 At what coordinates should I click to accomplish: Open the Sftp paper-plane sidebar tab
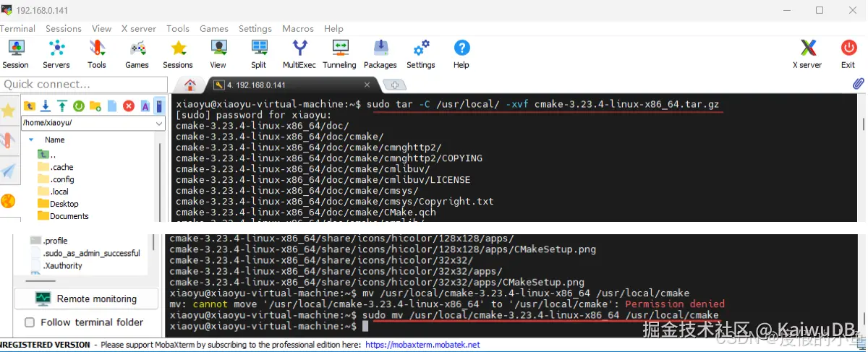tap(8, 171)
